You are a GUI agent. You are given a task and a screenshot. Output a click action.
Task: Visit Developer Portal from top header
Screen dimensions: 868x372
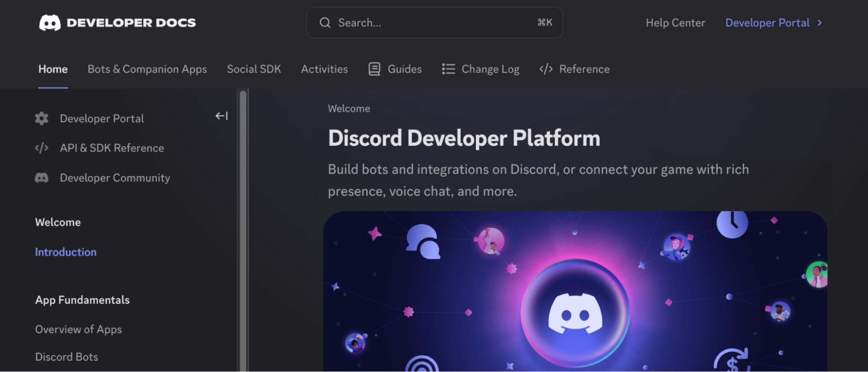767,23
